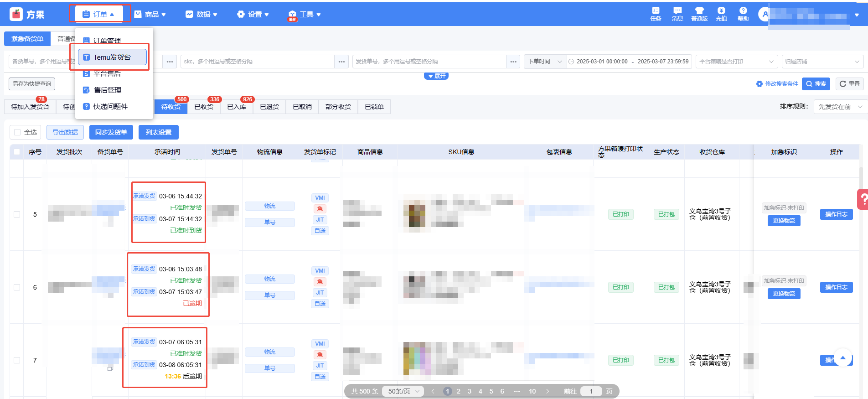Toggle the 全选 checkbox
Image resolution: width=868 pixels, height=399 pixels.
pyautogui.click(x=18, y=132)
